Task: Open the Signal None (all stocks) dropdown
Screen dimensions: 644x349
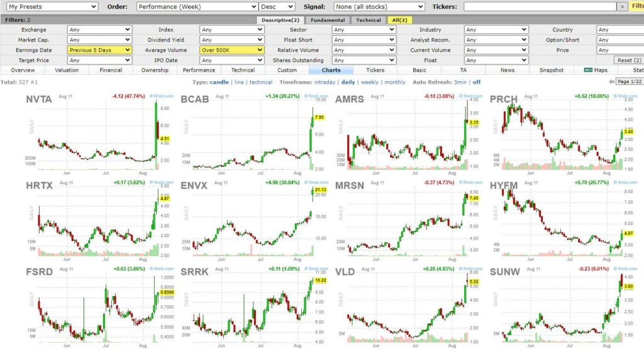Action: [x=379, y=6]
